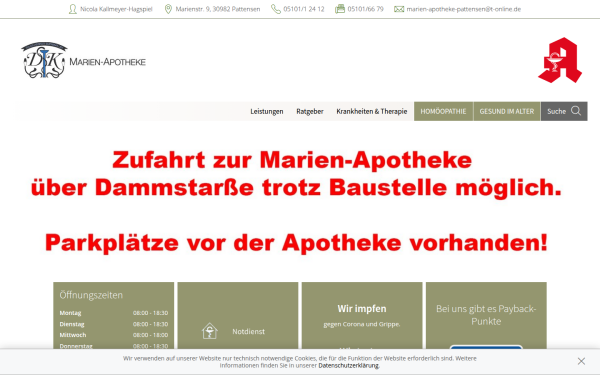
Task: Click the magnifier search icon
Action: tap(576, 111)
